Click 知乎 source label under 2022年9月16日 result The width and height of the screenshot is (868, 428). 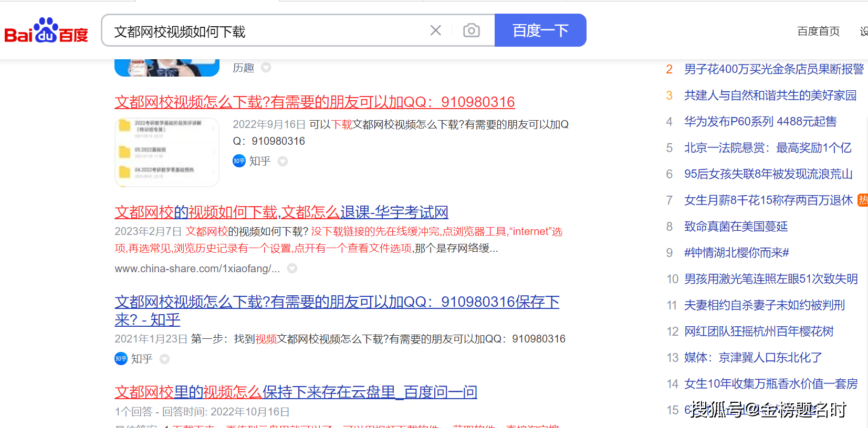coord(260,161)
